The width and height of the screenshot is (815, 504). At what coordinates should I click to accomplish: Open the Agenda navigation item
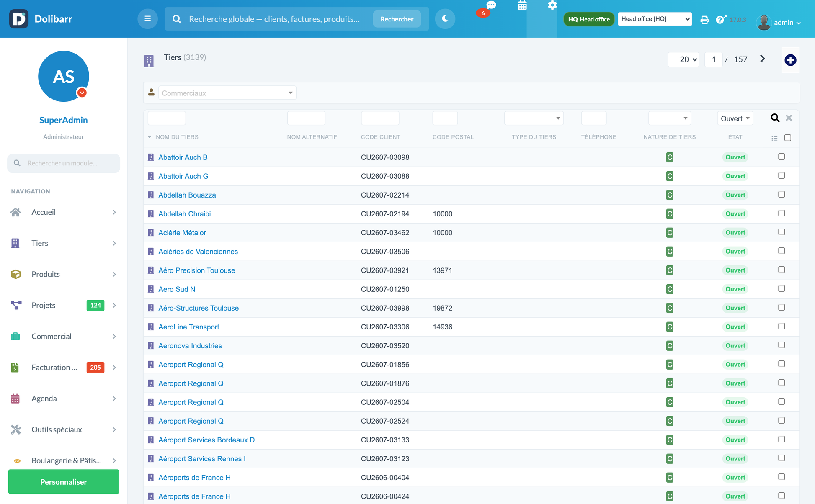point(64,399)
